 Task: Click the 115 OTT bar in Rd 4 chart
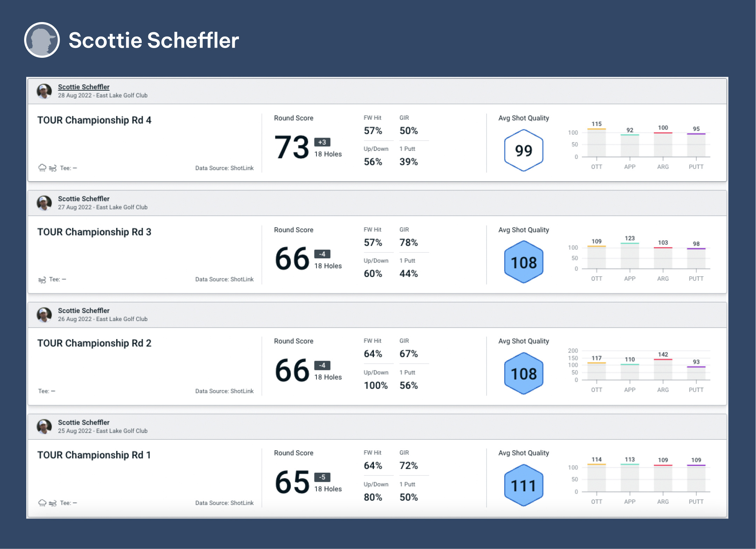point(596,143)
